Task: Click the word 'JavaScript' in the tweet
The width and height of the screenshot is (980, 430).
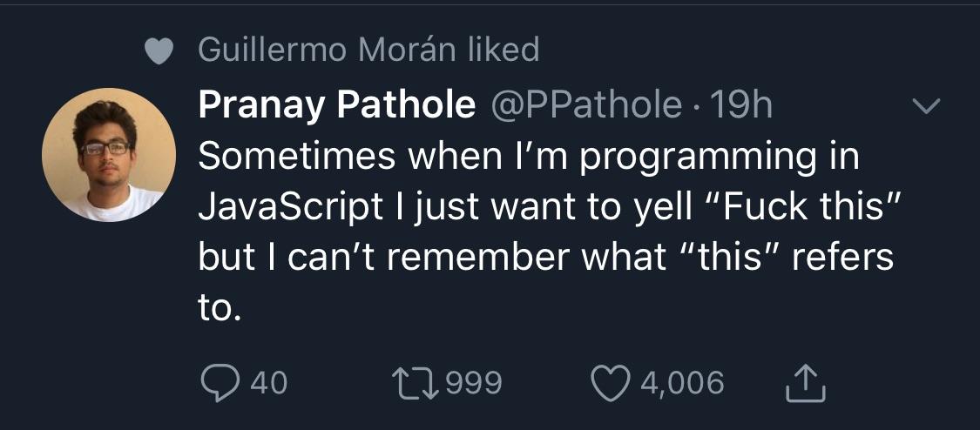Action: (x=291, y=208)
